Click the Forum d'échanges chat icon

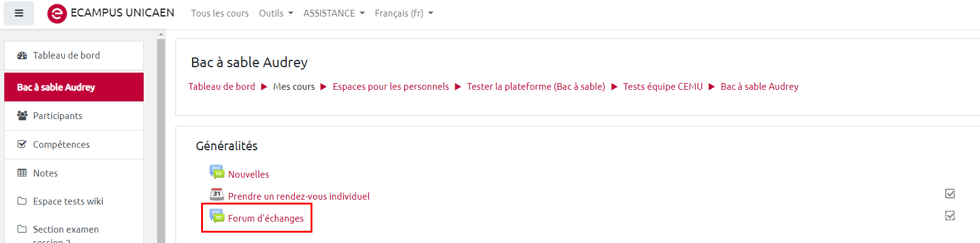[217, 216]
